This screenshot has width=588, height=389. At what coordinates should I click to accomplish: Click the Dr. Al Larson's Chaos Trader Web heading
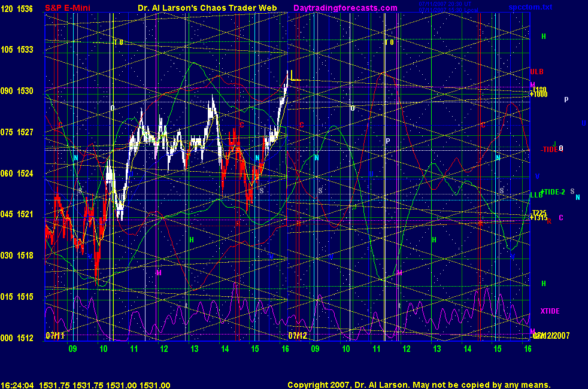click(207, 8)
